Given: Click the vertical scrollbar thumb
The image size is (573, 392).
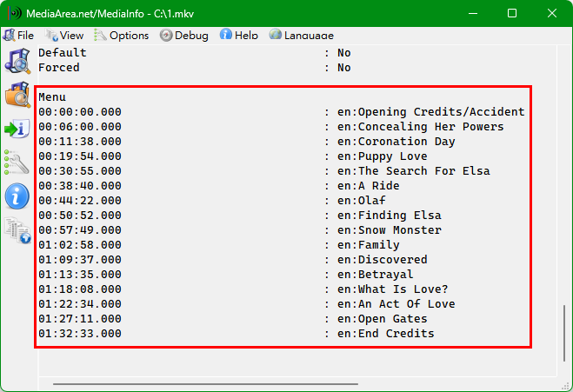Looking at the screenshot, I should click(564, 333).
